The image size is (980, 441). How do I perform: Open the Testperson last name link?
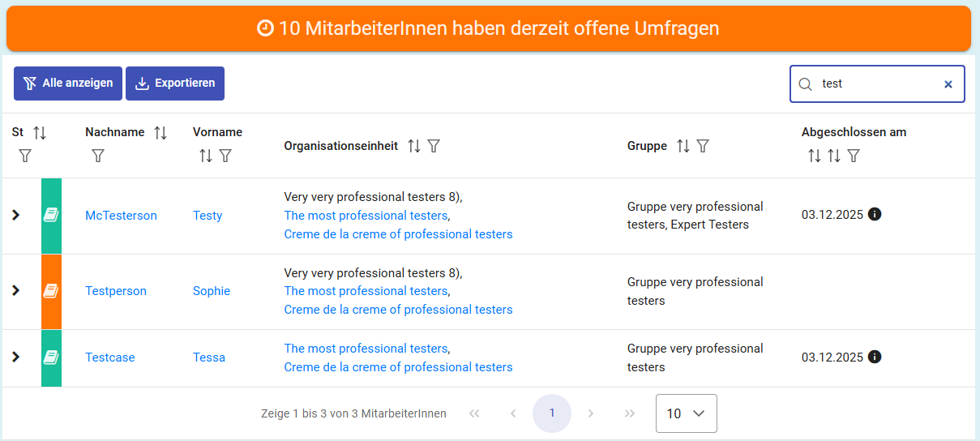(x=116, y=291)
